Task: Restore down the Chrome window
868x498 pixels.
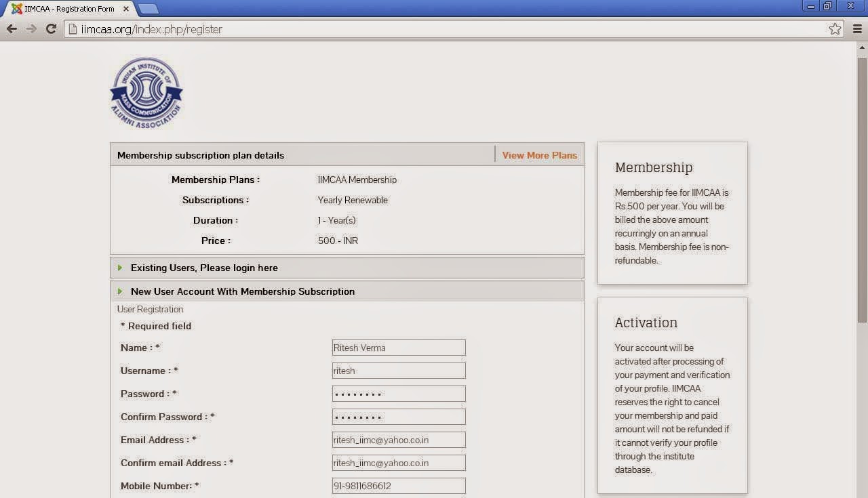Action: pyautogui.click(x=828, y=6)
